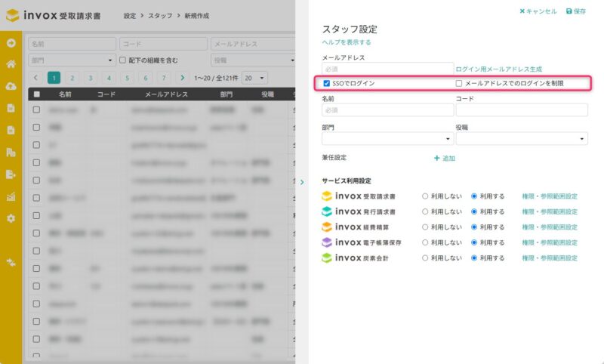Open the home icon in sidebar
Screen dimensions: 604x364
tap(11, 64)
